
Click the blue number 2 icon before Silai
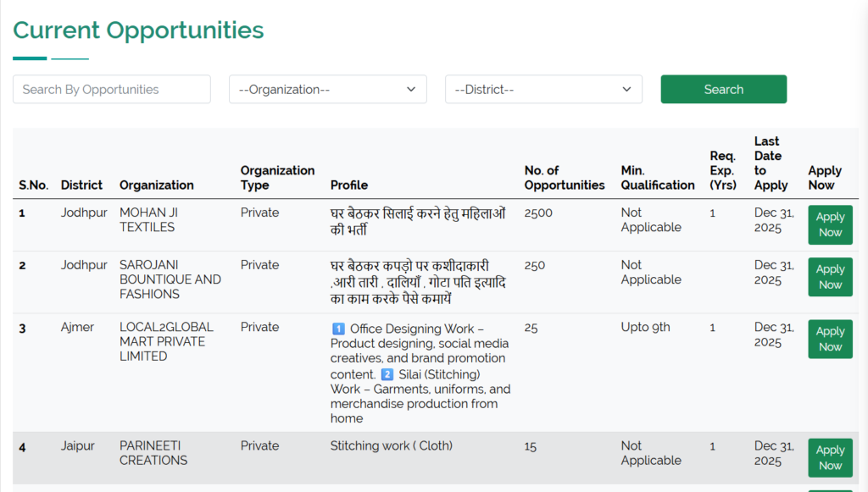click(387, 374)
